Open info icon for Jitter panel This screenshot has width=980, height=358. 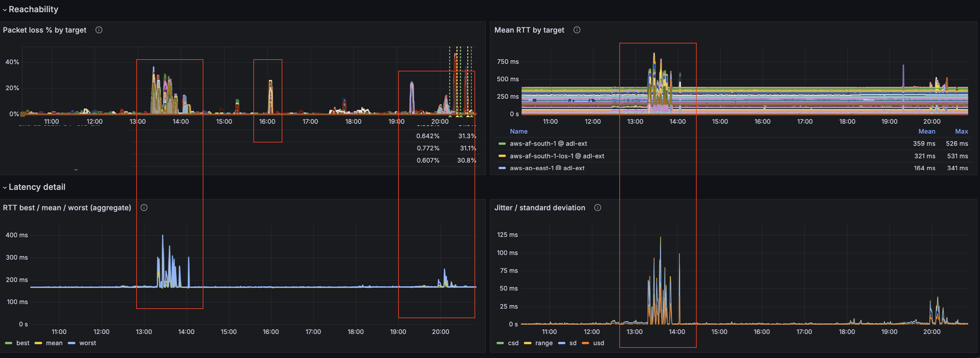[598, 207]
